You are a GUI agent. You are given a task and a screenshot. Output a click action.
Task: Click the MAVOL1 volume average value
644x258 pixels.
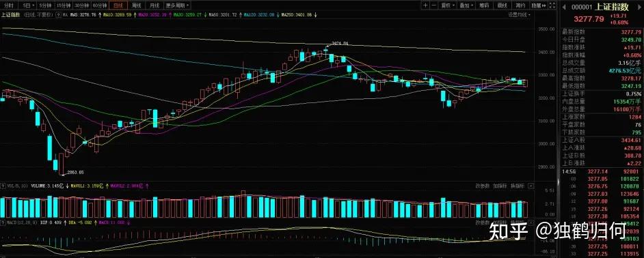pos(88,186)
